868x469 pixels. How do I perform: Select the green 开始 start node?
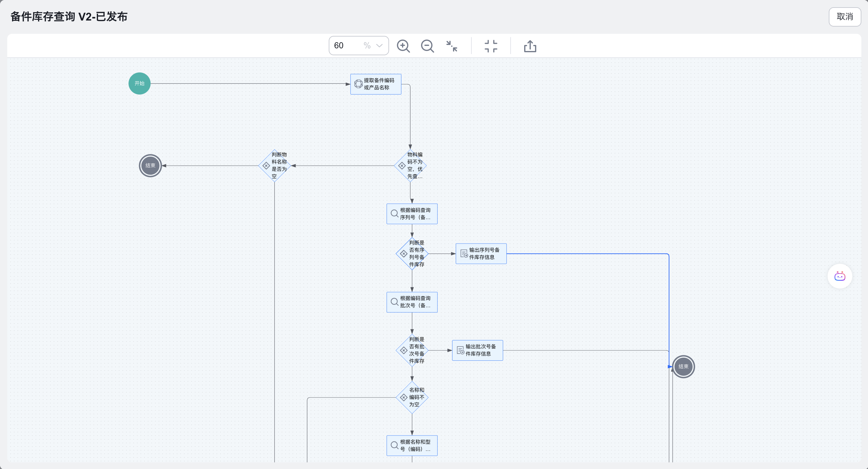click(x=139, y=84)
